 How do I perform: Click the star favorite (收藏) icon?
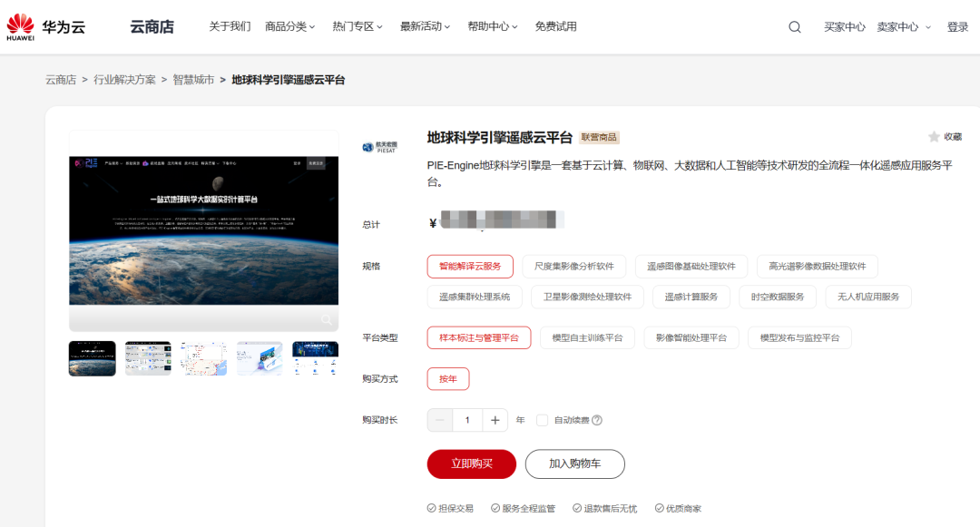tap(934, 137)
